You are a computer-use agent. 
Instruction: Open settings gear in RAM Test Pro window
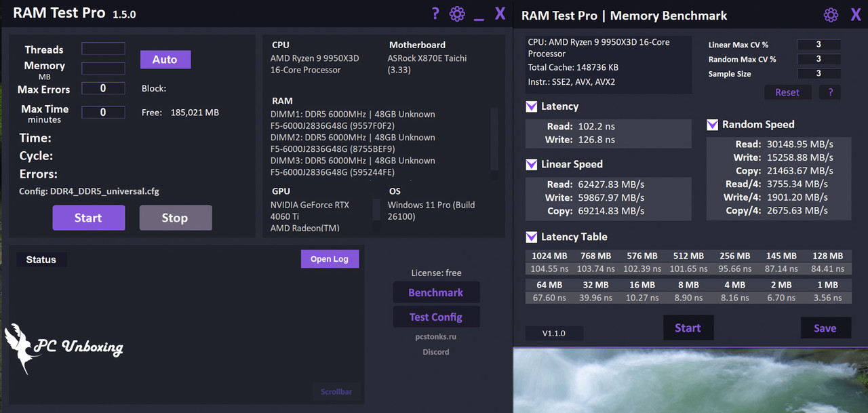coord(457,14)
